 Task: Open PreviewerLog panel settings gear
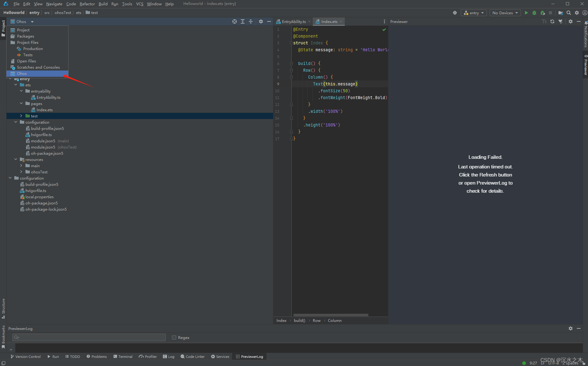[x=571, y=328]
